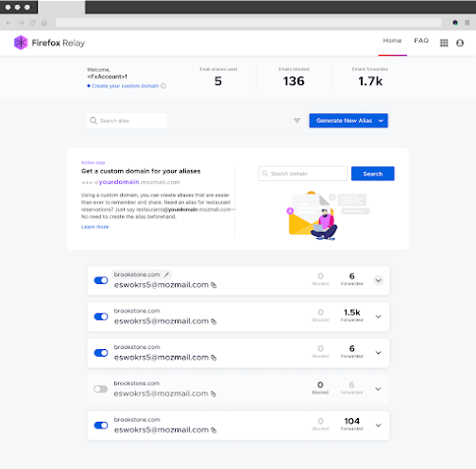Open the Relay extension icon in the browser toolbar
Image resolution: width=476 pixels, height=469 pixels.
click(455, 23)
